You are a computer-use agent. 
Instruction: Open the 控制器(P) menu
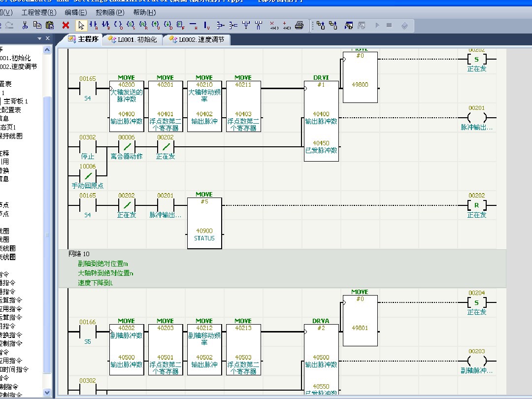click(x=110, y=12)
